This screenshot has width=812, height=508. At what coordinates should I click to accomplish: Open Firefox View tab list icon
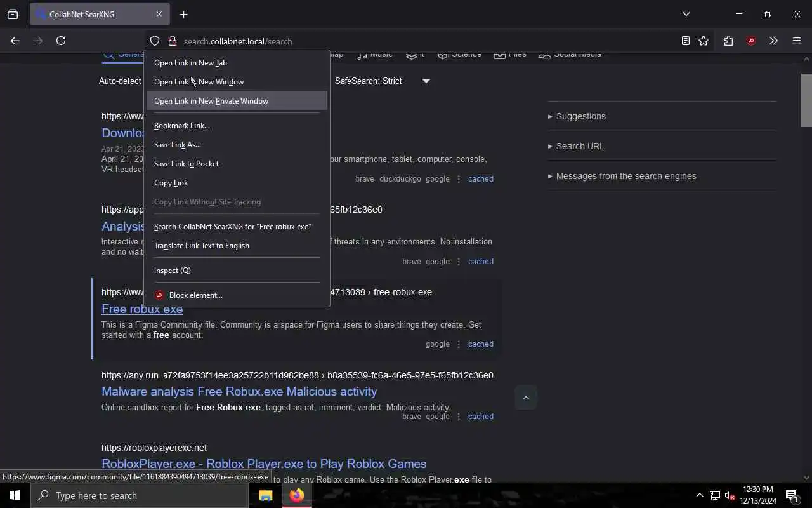(13, 14)
